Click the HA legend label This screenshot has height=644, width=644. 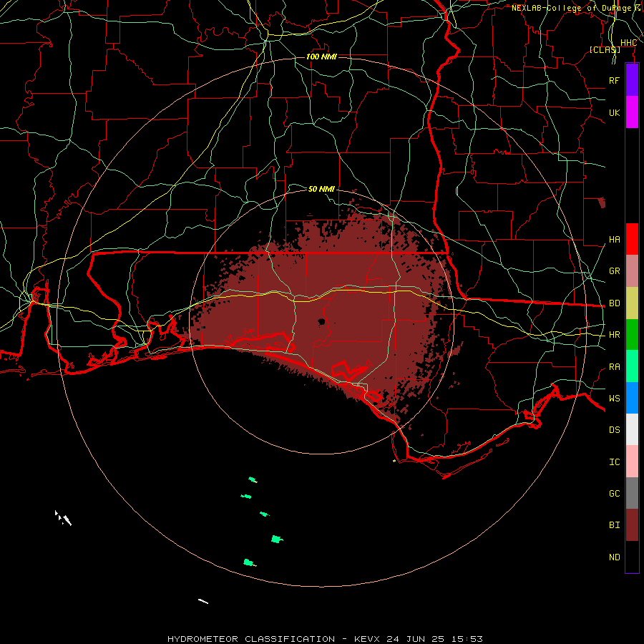pyautogui.click(x=614, y=239)
